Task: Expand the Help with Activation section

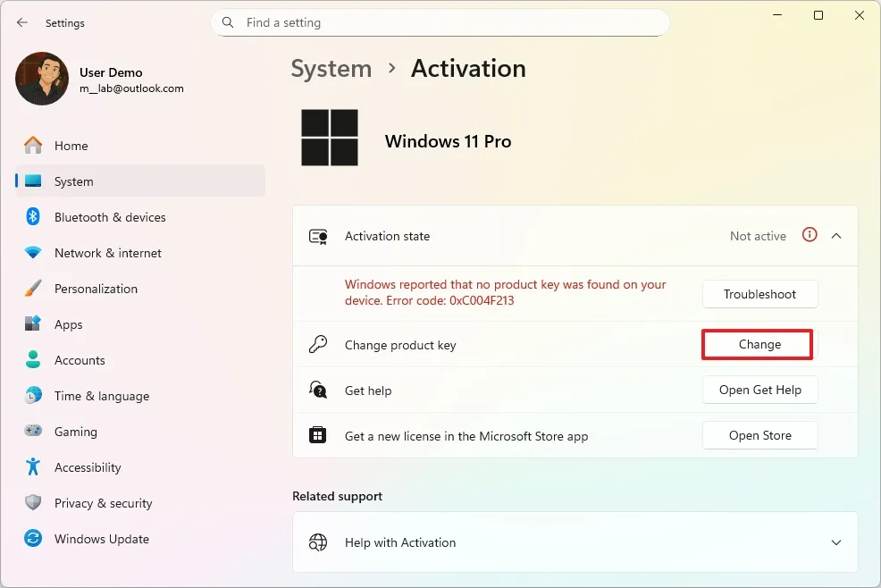Action: click(836, 542)
